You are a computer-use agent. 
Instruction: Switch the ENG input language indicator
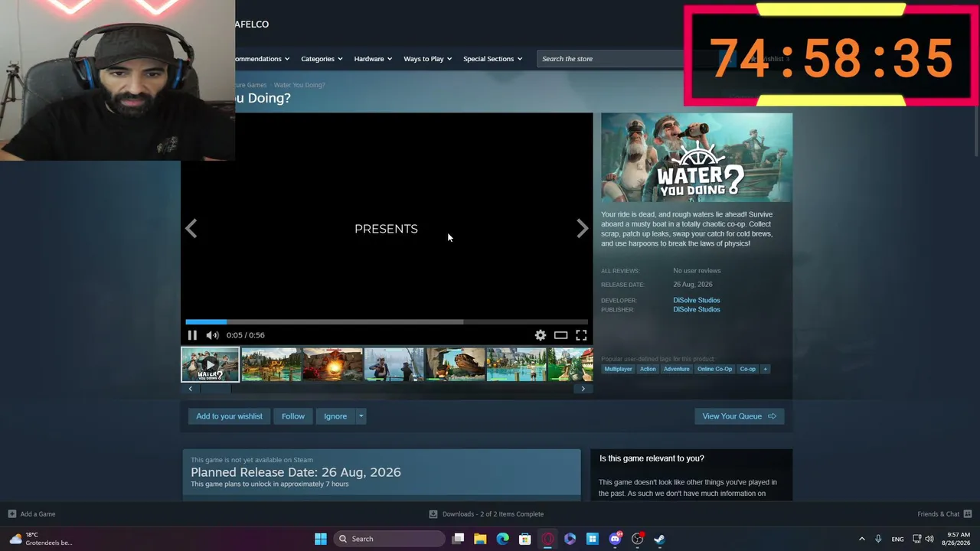pos(897,539)
